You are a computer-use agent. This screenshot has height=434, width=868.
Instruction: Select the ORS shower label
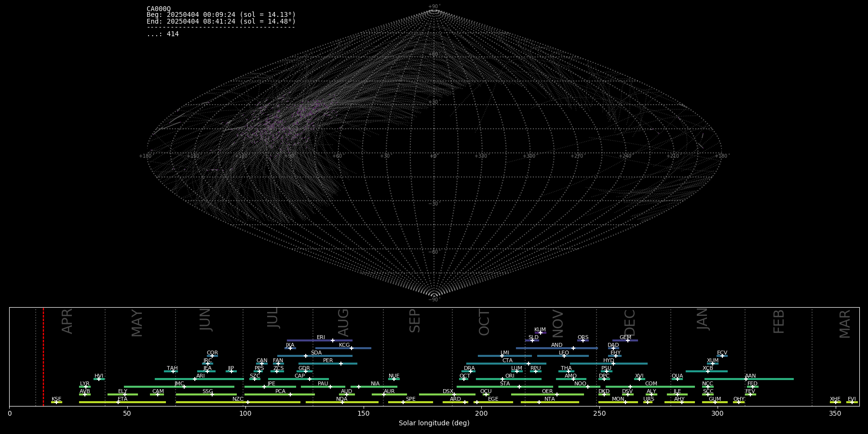pyautogui.click(x=583, y=338)
